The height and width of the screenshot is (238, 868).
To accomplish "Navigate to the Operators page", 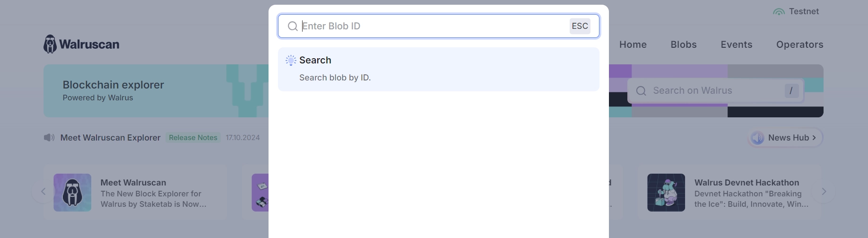I will tap(799, 44).
